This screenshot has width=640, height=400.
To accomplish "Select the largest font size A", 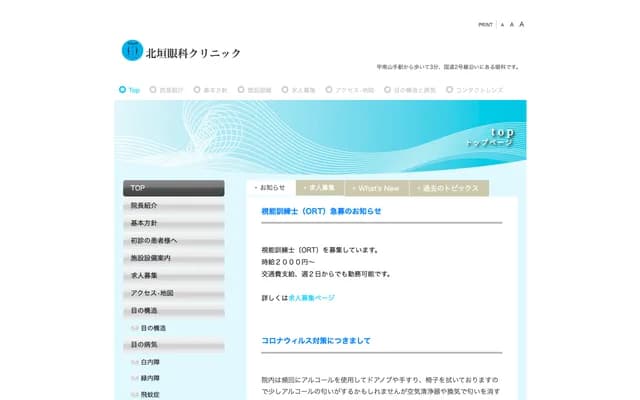I will (x=521, y=24).
